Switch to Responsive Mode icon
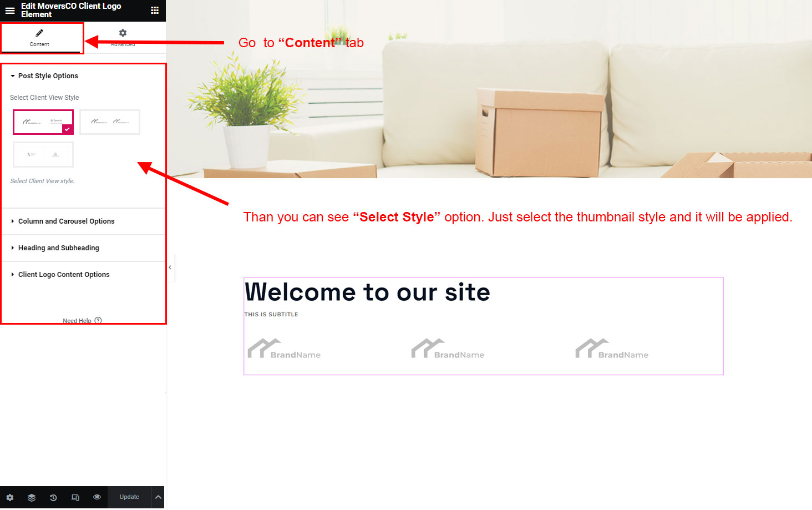 coord(75,498)
